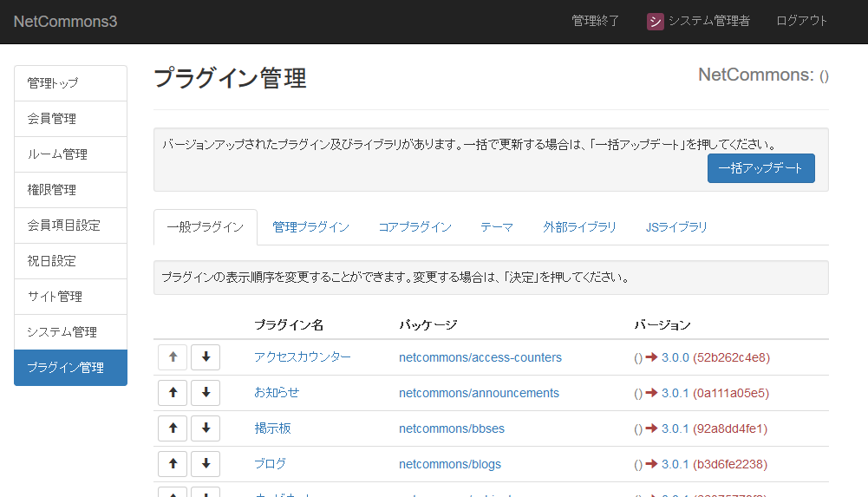Image resolution: width=868 pixels, height=497 pixels.
Task: Open the 管理プラグイン tab
Action: pos(310,227)
